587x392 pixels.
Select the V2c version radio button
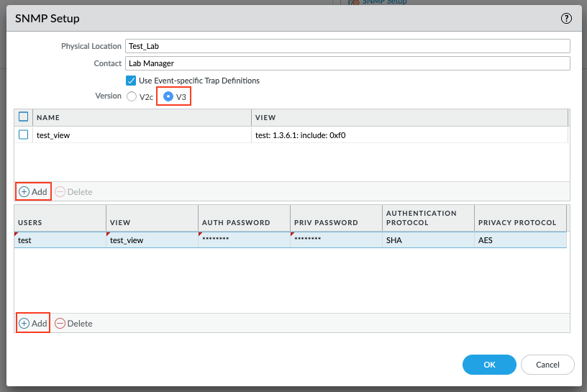(x=132, y=96)
